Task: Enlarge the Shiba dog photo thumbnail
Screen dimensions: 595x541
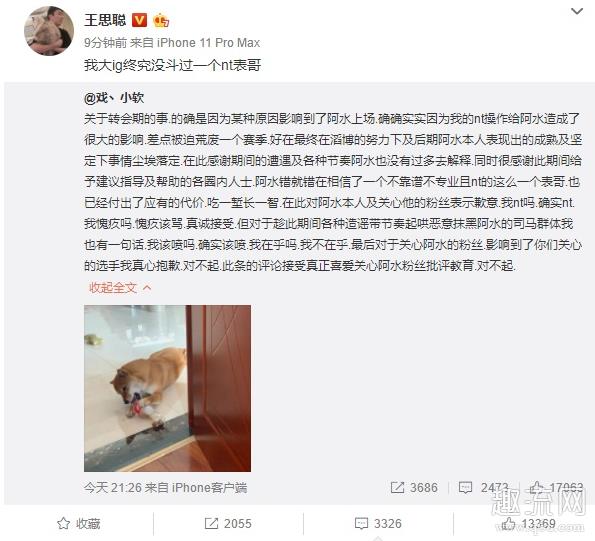Action: click(167, 388)
